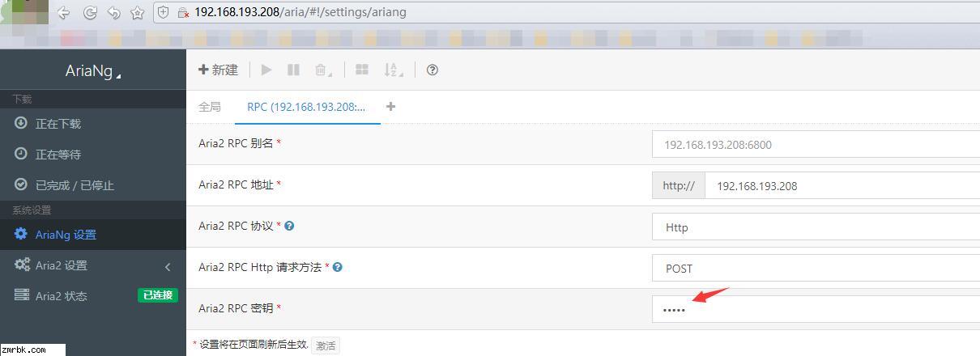Click the Aria2 RPC 地址 input field
Screen dimensions: 980x356
coord(842,186)
